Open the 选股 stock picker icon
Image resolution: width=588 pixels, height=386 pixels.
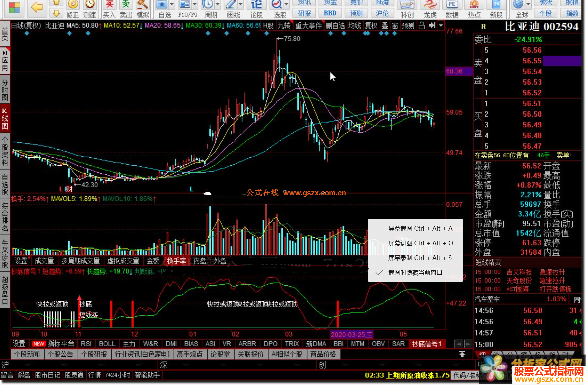point(277,5)
